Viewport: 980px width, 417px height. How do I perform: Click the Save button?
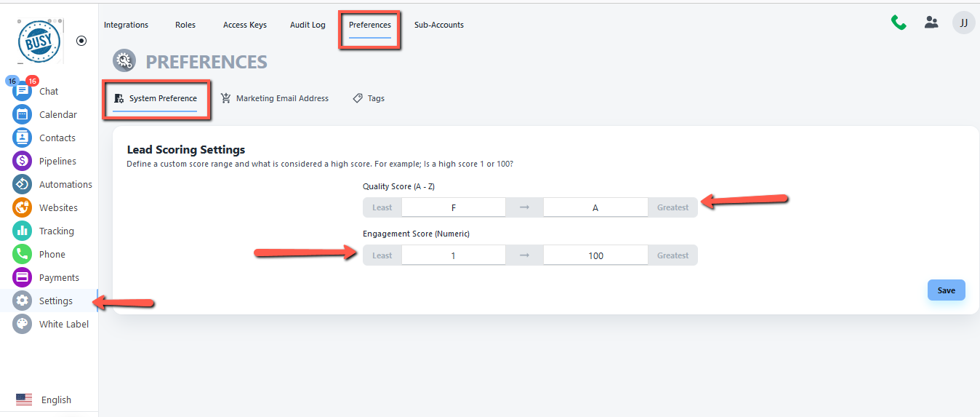click(x=946, y=290)
